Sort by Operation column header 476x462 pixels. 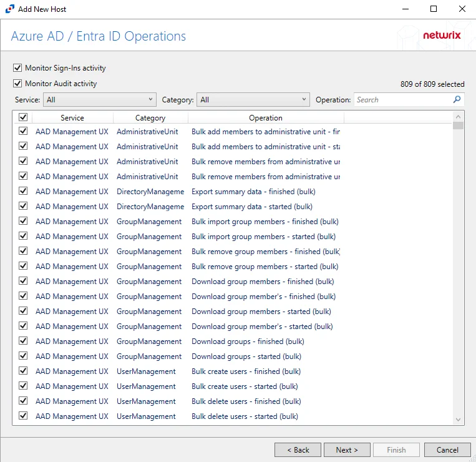(266, 118)
